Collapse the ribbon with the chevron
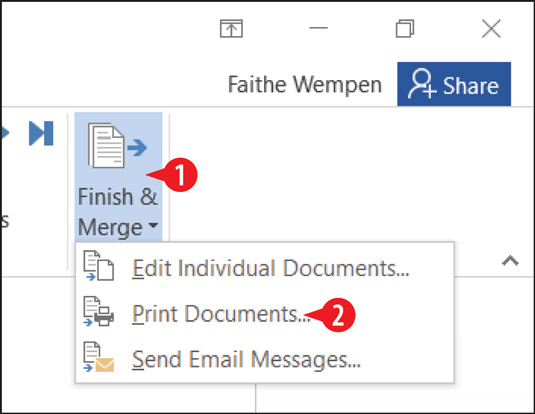This screenshot has width=535, height=414. 510,261
